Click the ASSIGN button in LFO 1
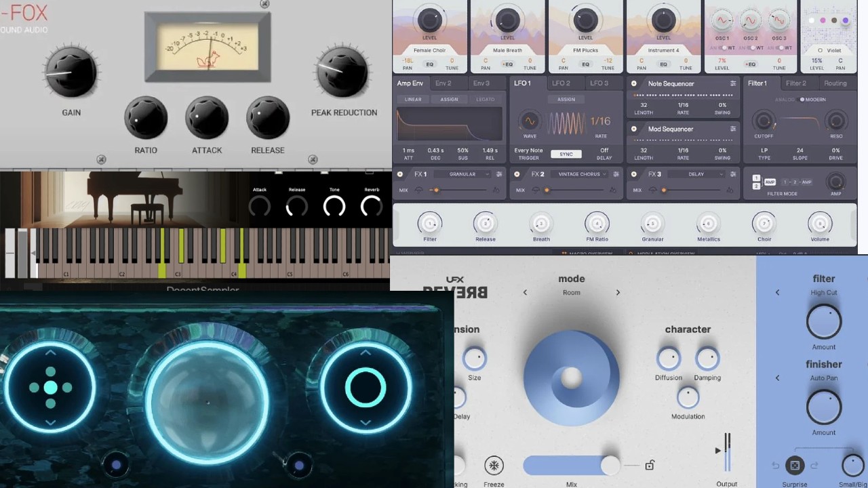 tap(566, 100)
